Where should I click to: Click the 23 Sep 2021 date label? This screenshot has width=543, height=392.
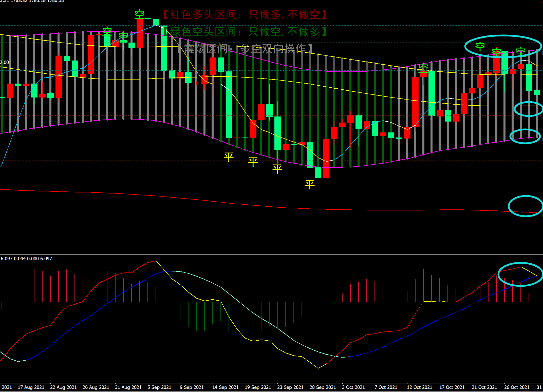coord(290,387)
